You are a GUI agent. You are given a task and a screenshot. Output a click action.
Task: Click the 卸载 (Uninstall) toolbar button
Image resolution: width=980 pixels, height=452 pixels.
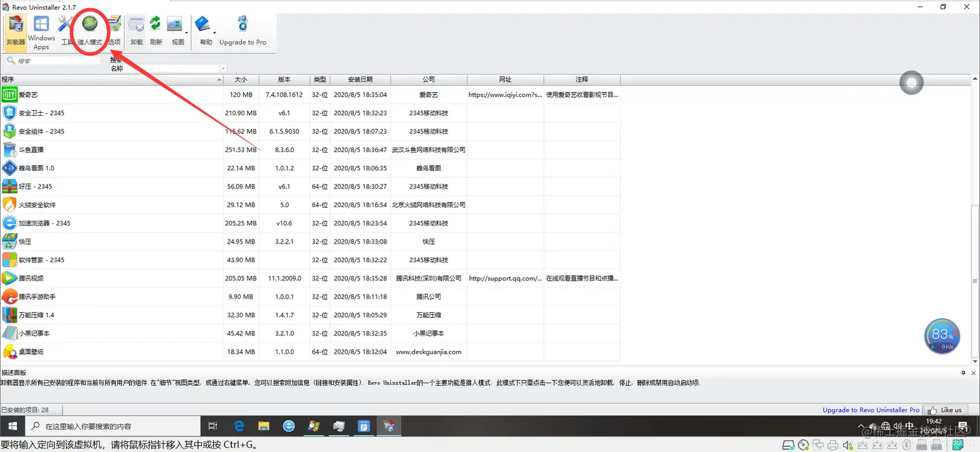136,31
